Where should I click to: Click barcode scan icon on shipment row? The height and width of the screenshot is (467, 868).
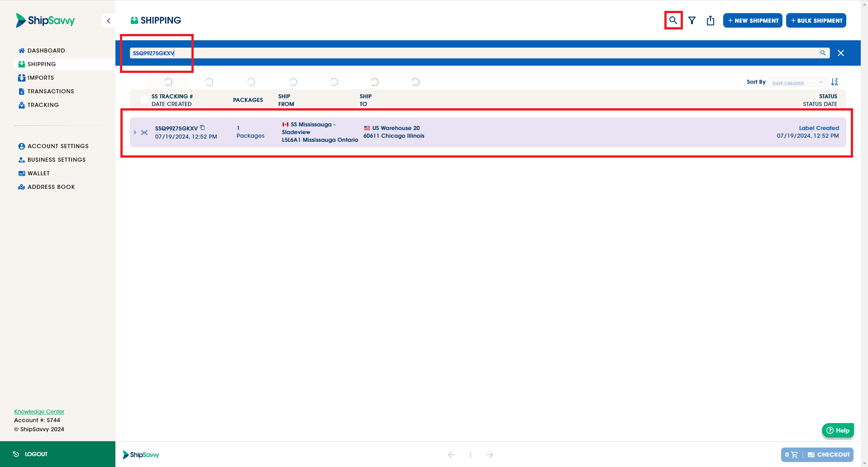click(x=144, y=132)
